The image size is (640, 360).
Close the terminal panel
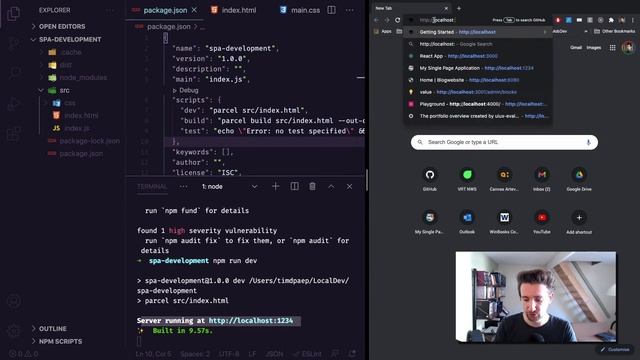[349, 187]
